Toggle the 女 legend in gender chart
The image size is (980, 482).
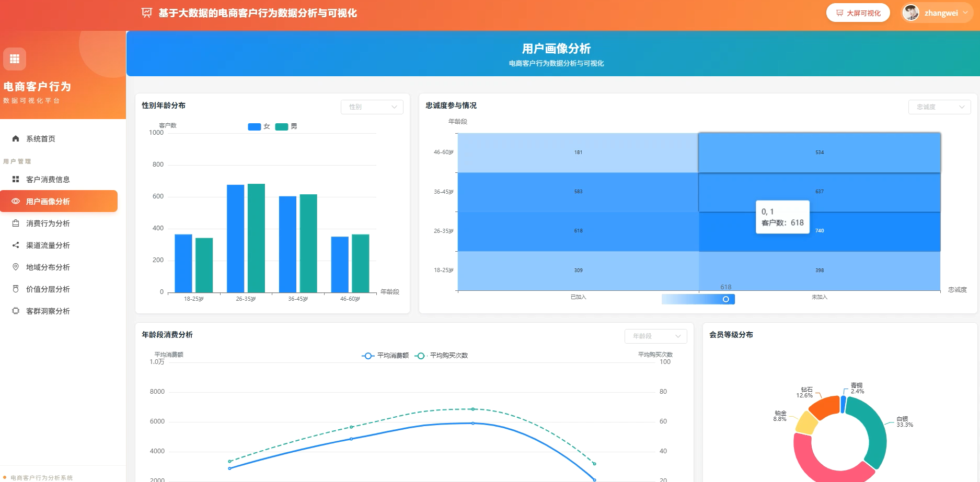tap(259, 126)
